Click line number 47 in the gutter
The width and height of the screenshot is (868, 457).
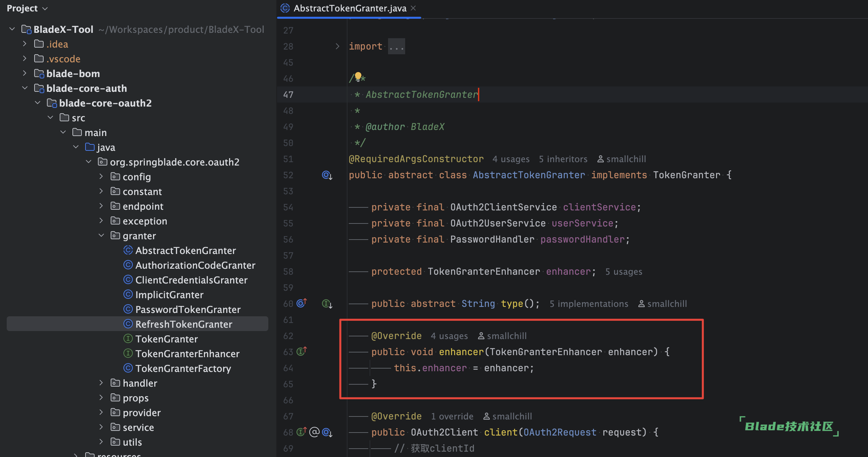coord(288,94)
